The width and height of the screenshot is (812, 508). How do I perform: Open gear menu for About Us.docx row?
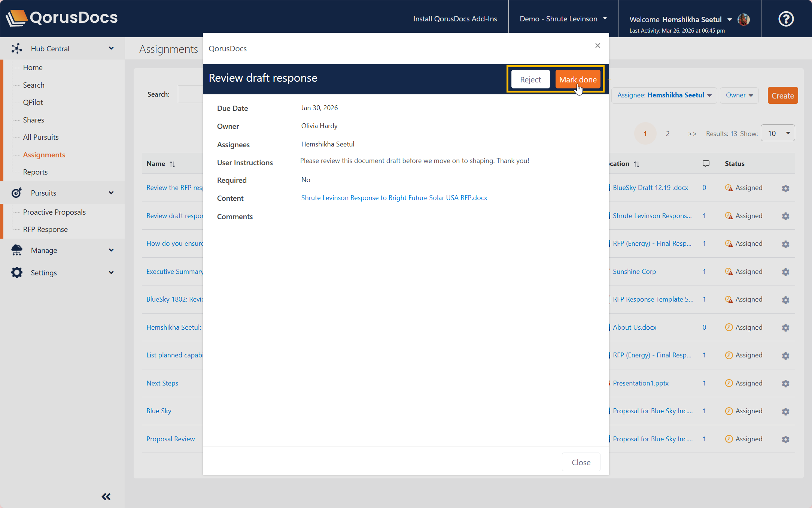785,328
